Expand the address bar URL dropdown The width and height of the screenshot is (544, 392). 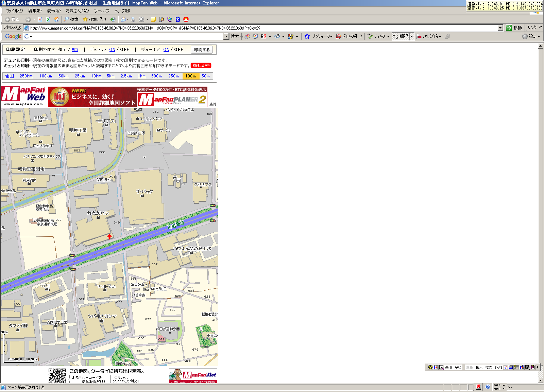[500, 28]
